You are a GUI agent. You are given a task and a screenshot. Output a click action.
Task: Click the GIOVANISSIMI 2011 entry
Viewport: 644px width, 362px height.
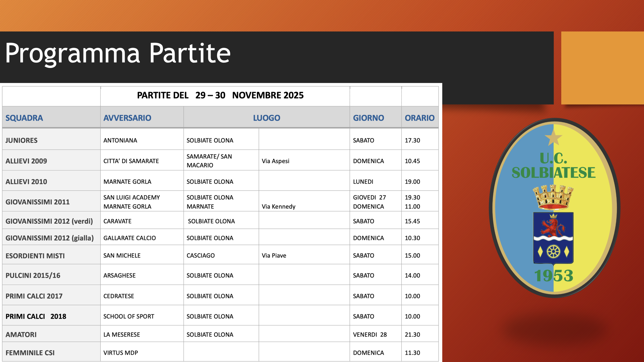coord(38,202)
